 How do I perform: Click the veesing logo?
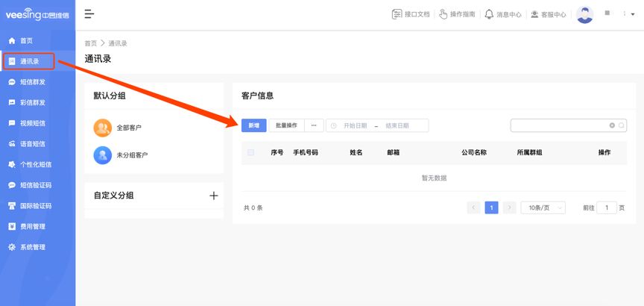click(x=37, y=16)
